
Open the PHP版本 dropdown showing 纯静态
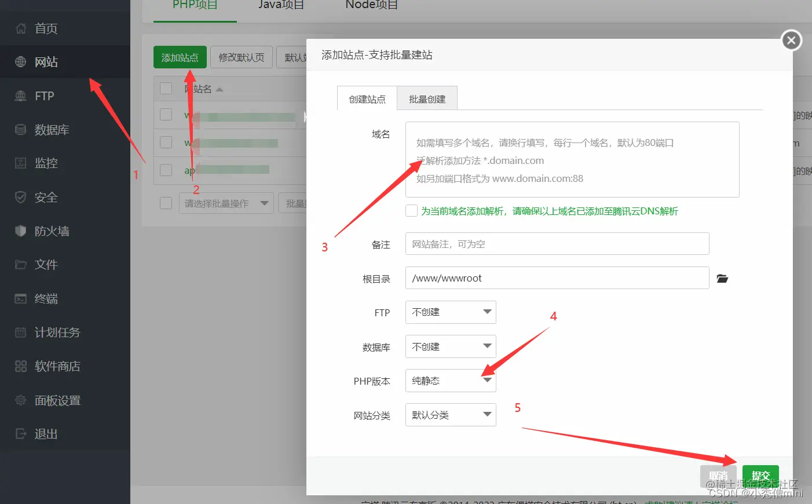[x=450, y=381]
